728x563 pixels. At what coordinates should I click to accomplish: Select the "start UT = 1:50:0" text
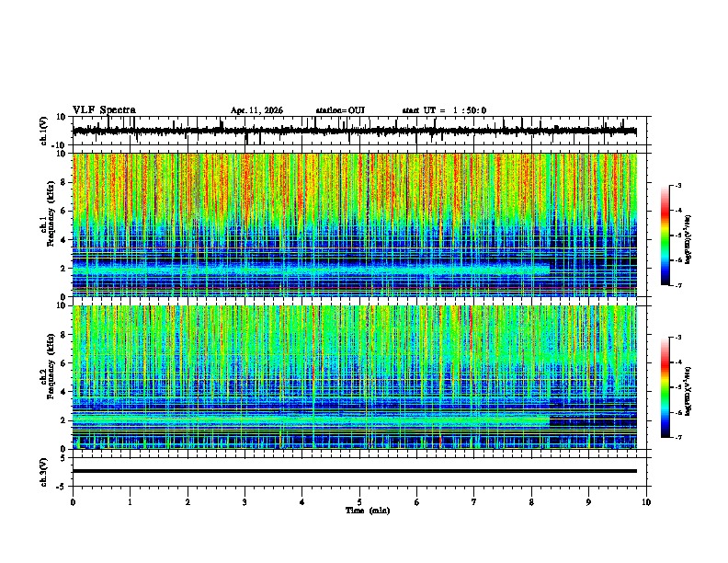444,110
